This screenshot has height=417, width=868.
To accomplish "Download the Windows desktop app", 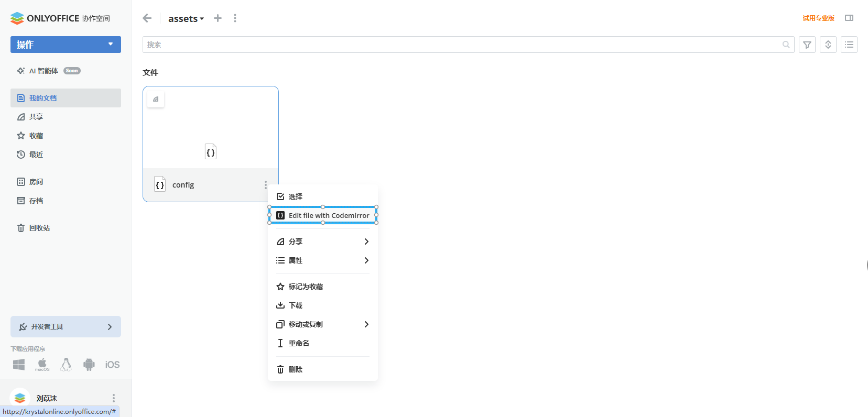I will click(x=19, y=365).
